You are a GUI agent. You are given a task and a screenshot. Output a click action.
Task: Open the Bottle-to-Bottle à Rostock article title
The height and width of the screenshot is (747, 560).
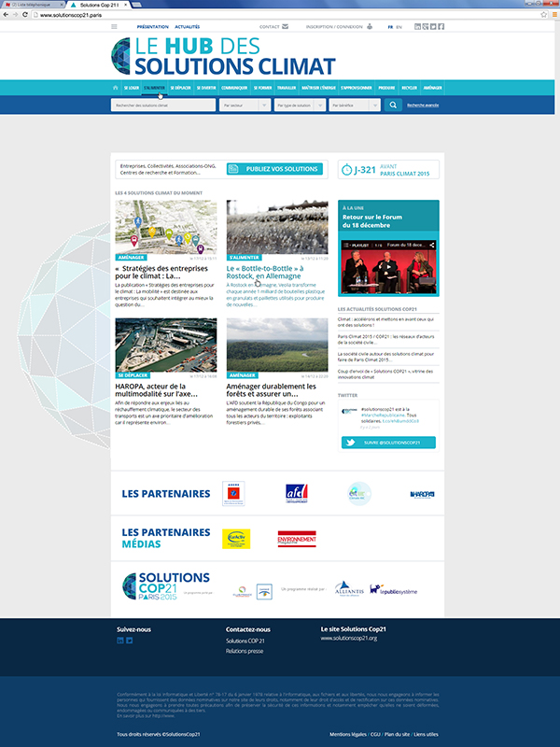click(x=265, y=272)
